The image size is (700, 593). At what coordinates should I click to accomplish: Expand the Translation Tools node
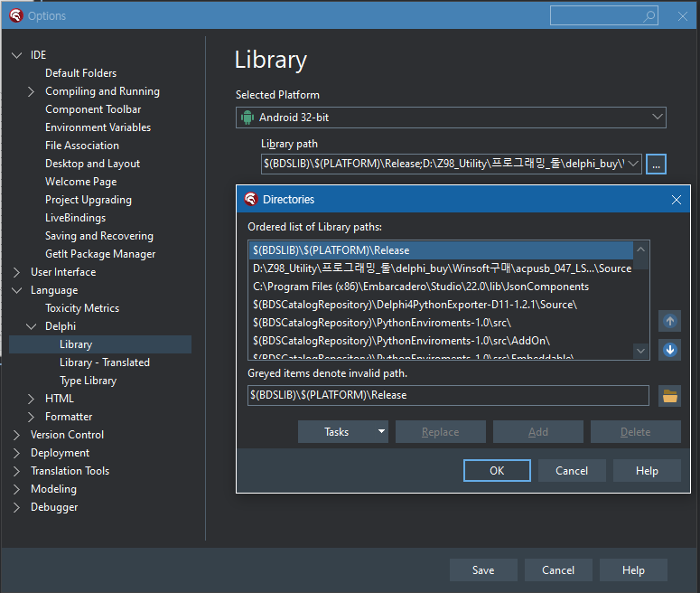[x=16, y=471]
